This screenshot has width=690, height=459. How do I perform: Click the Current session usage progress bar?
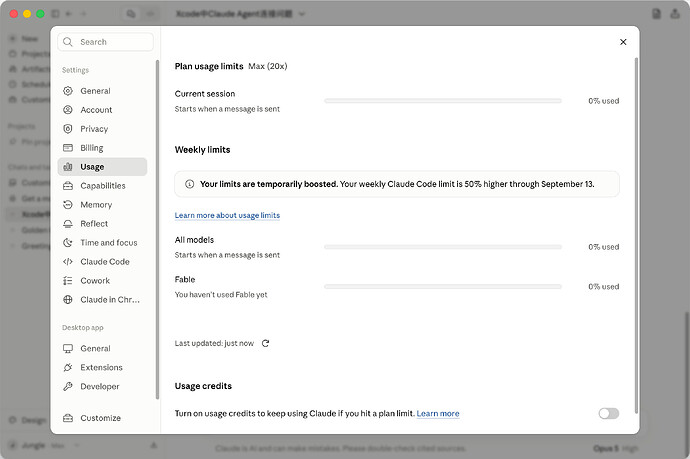[x=443, y=101]
